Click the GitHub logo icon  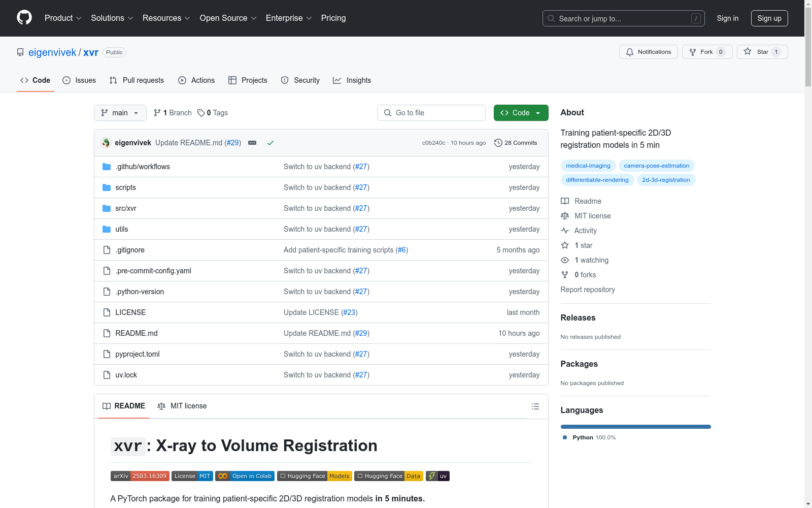point(24,18)
